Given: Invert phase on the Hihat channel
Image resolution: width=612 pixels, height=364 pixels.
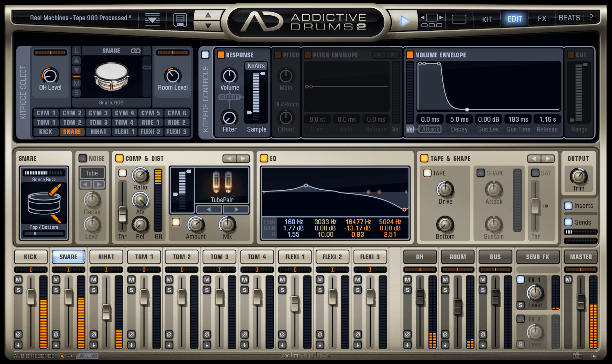Looking at the screenshot, I should tap(94, 334).
